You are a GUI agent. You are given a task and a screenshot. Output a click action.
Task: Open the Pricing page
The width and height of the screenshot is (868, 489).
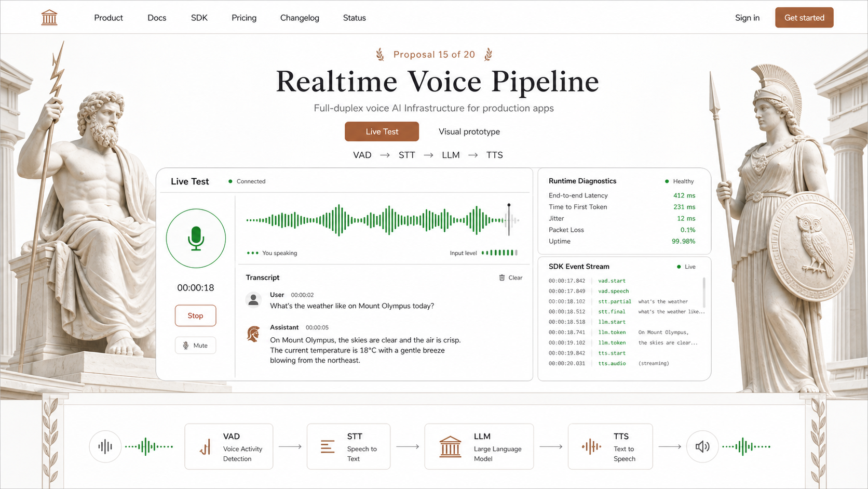tap(244, 18)
